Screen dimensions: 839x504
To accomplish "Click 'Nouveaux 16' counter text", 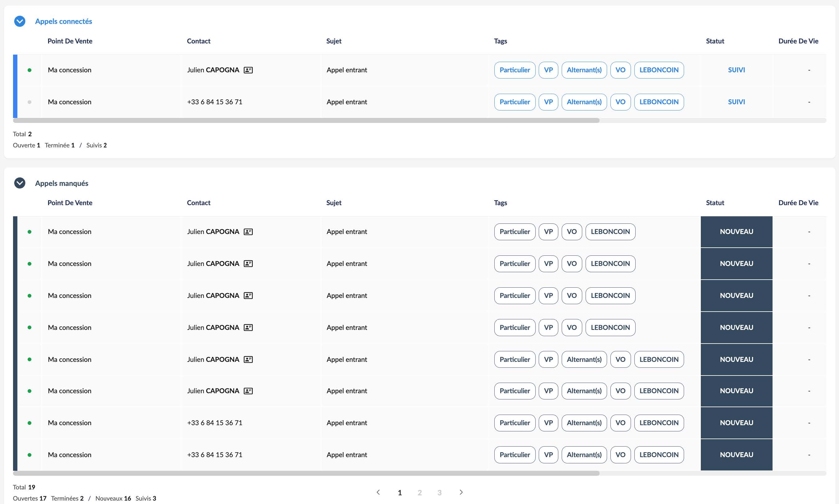I will pos(113,498).
